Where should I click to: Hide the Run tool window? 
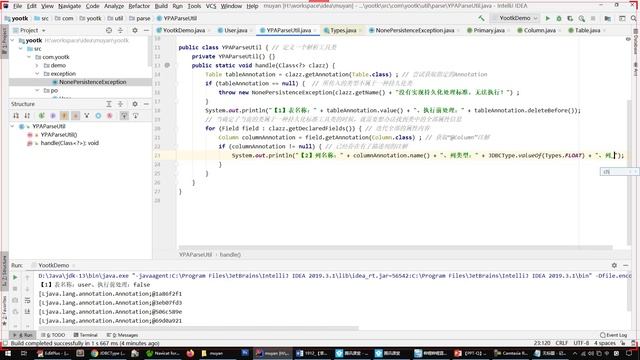click(626, 265)
